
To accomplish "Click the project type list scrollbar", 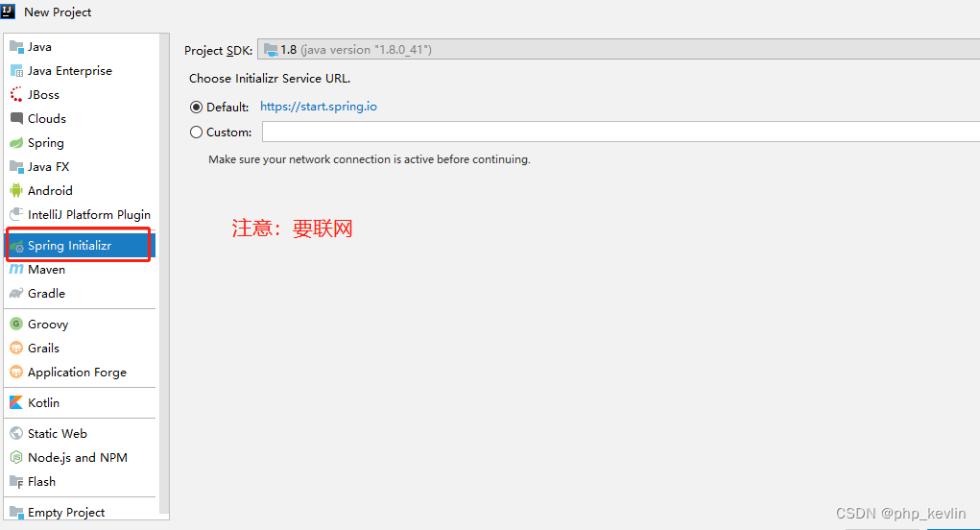I will tap(164, 276).
